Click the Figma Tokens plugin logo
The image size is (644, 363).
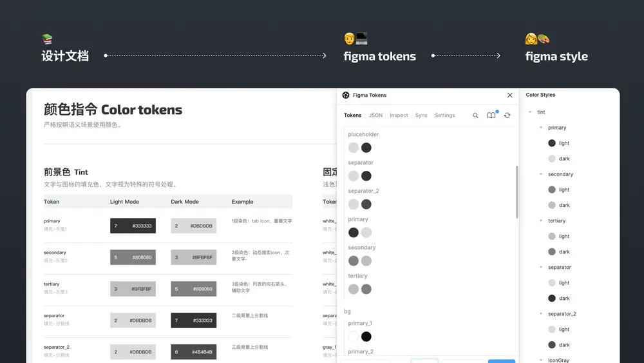[346, 95]
